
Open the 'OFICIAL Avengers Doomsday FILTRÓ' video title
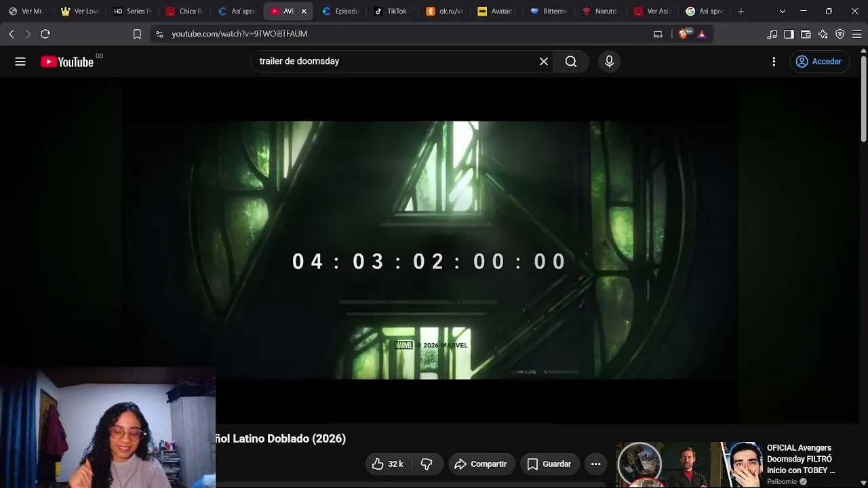coord(801,459)
